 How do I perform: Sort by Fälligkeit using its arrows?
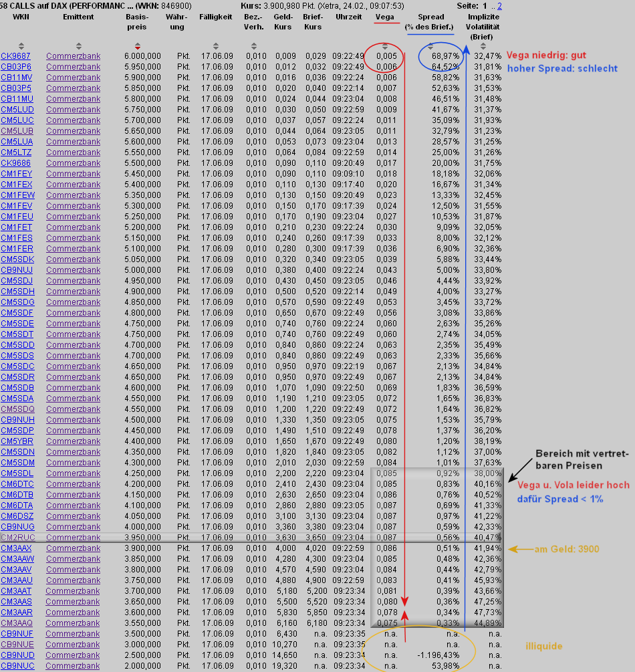click(216, 46)
